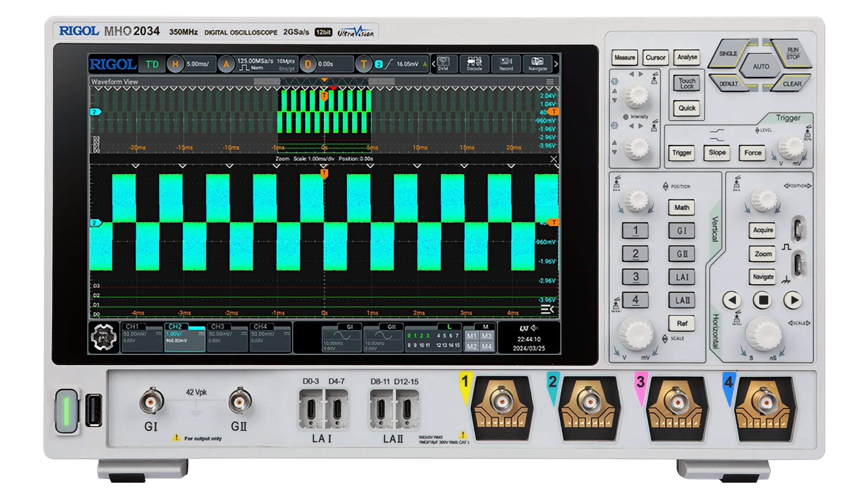Open the Navigate tool in top bar
The width and height of the screenshot is (868, 498).
(x=537, y=64)
